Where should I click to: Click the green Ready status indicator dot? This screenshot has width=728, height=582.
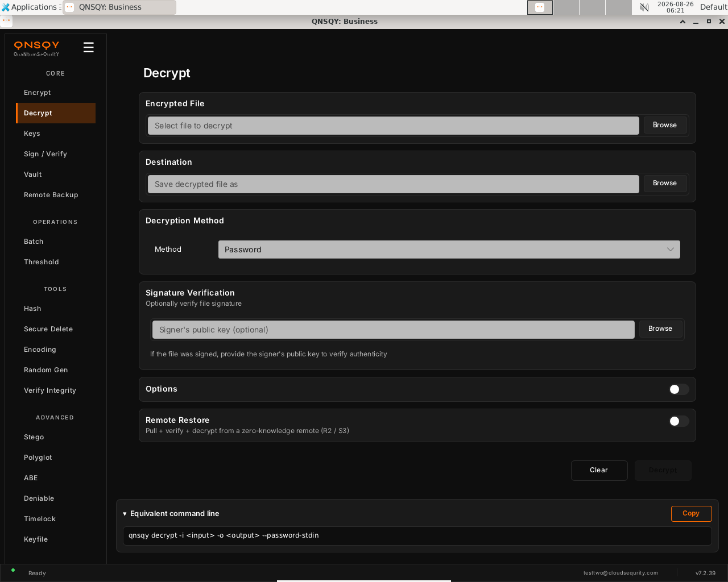tap(13, 570)
